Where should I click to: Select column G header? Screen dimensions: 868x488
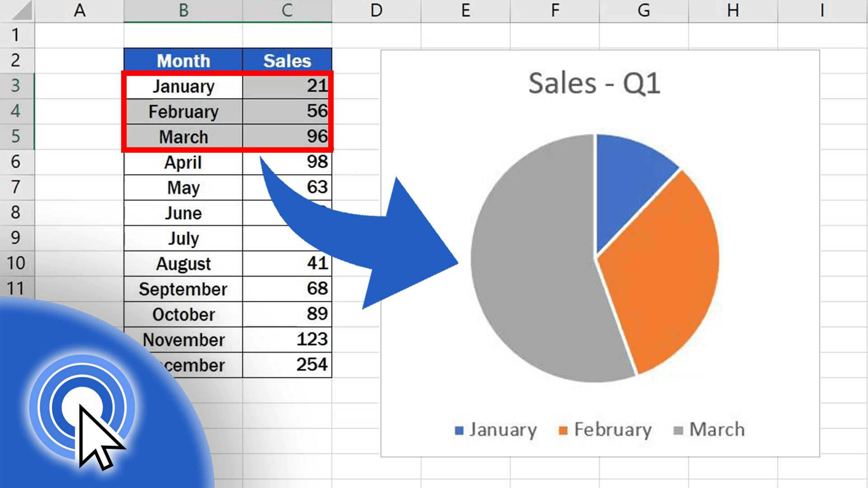(644, 10)
